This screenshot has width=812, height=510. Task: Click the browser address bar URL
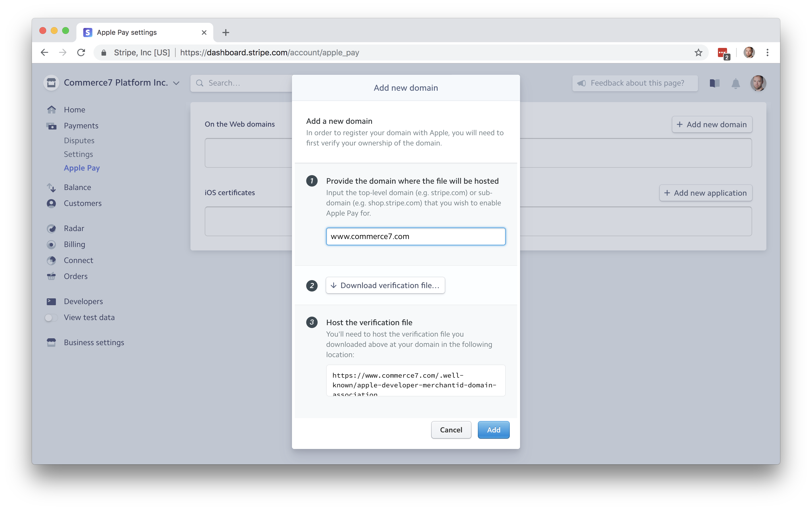pos(269,52)
